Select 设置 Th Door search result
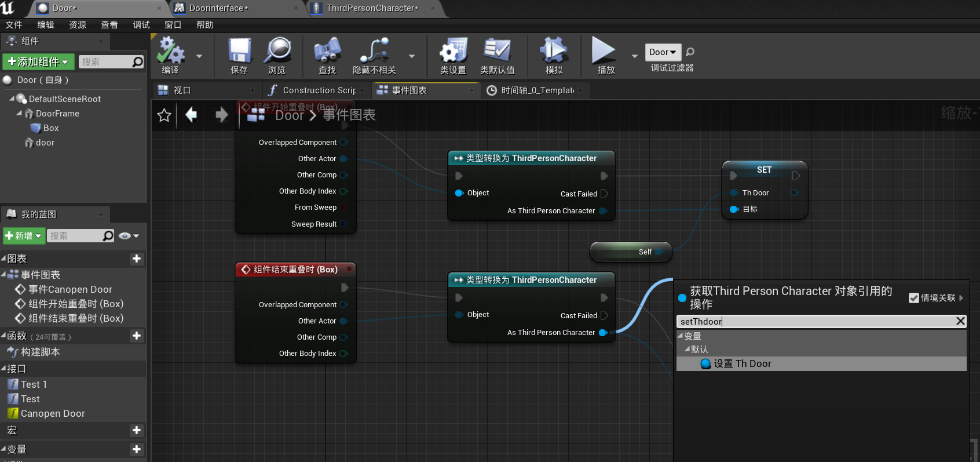Image resolution: width=980 pixels, height=462 pixels. [x=742, y=363]
